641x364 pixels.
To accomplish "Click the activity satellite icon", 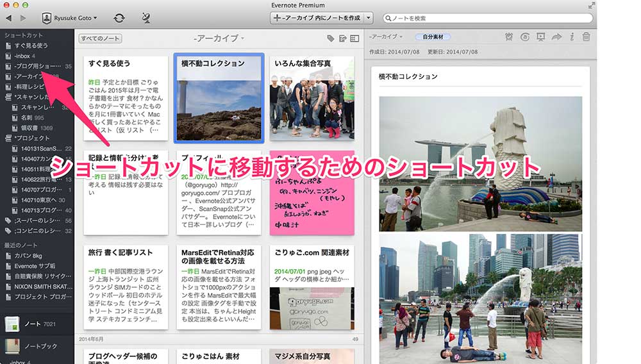I will (146, 18).
